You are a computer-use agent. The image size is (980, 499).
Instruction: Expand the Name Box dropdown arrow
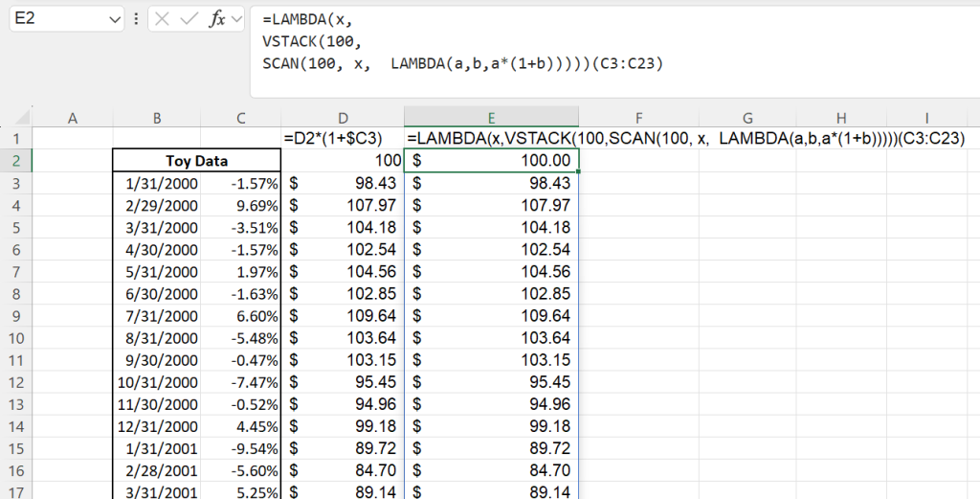pos(116,19)
